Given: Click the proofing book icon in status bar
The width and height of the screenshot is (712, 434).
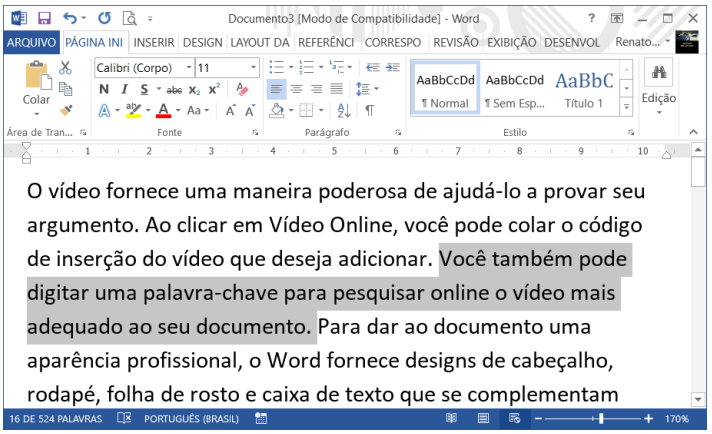Looking at the screenshot, I should (124, 418).
